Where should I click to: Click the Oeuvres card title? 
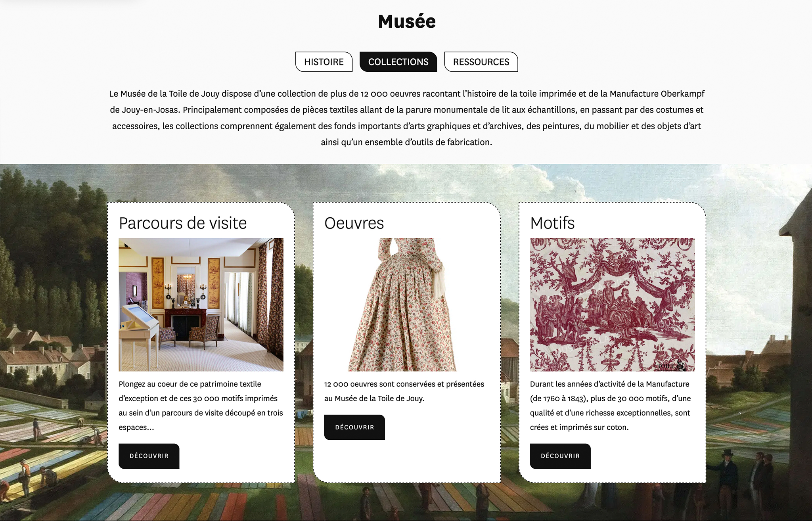354,223
